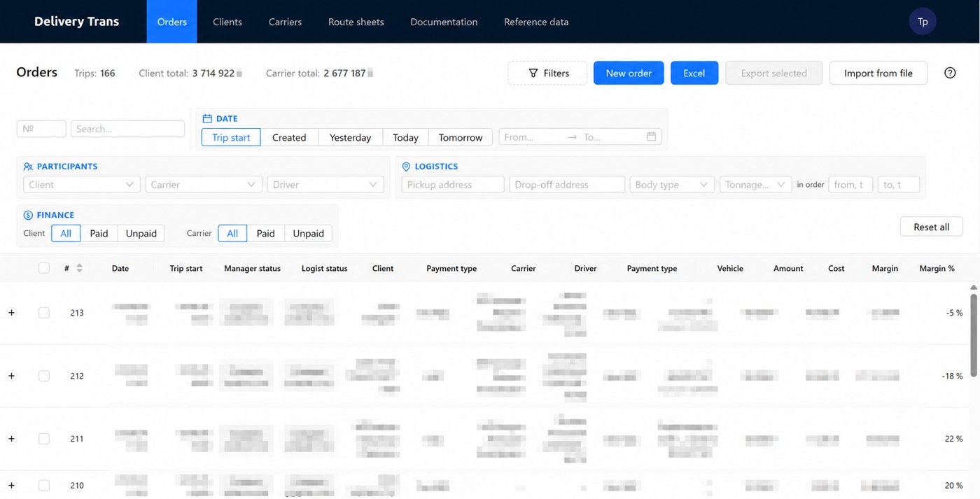Open the help question mark icon
This screenshot has height=499, width=980.
(950, 73)
